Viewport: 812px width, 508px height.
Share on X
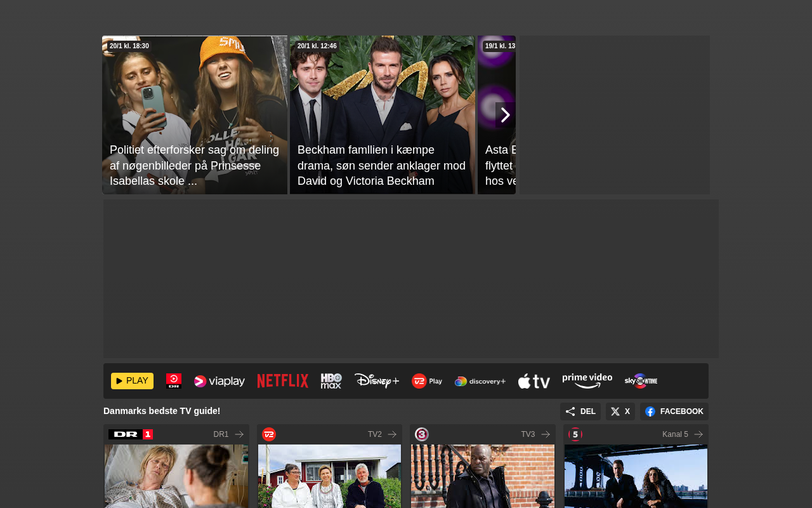(x=620, y=411)
